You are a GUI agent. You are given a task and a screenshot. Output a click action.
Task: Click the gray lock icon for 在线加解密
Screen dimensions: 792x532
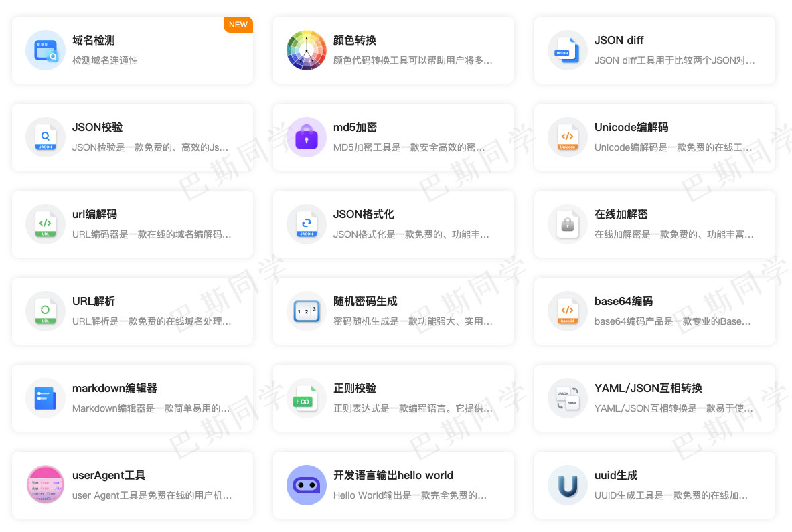pyautogui.click(x=568, y=224)
